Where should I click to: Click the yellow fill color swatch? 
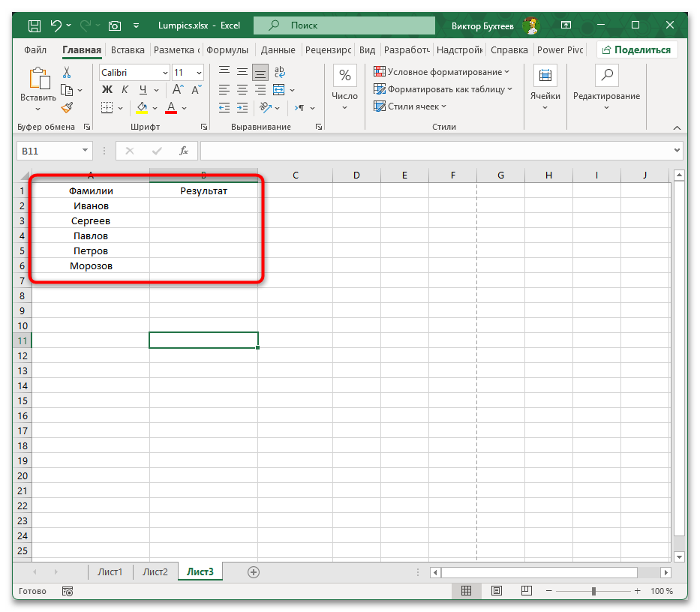point(143,107)
